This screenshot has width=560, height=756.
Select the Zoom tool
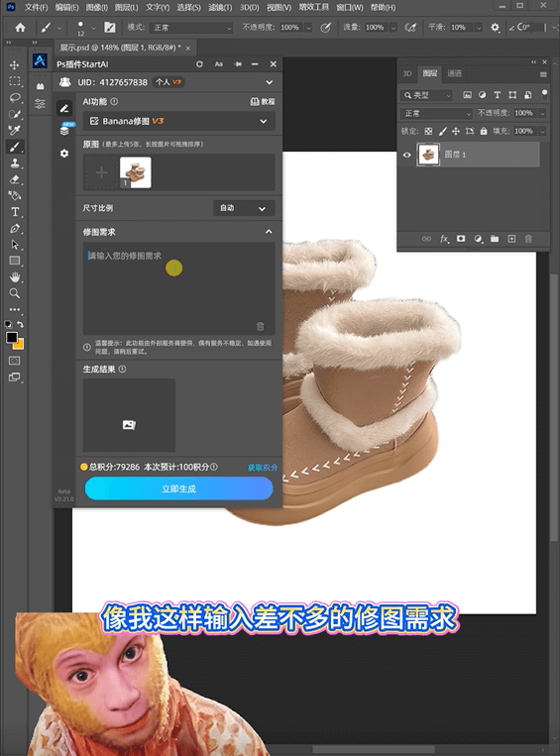pos(15,293)
